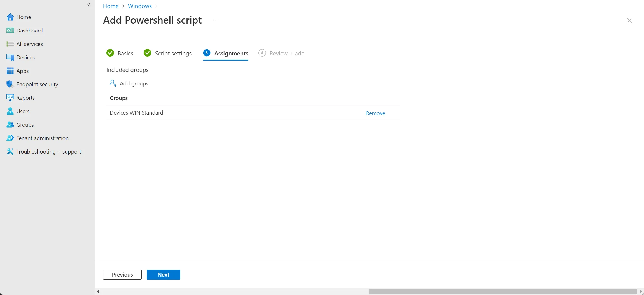Image resolution: width=644 pixels, height=295 pixels.
Task: Click the scrollbar left arrow
Action: tap(98, 292)
